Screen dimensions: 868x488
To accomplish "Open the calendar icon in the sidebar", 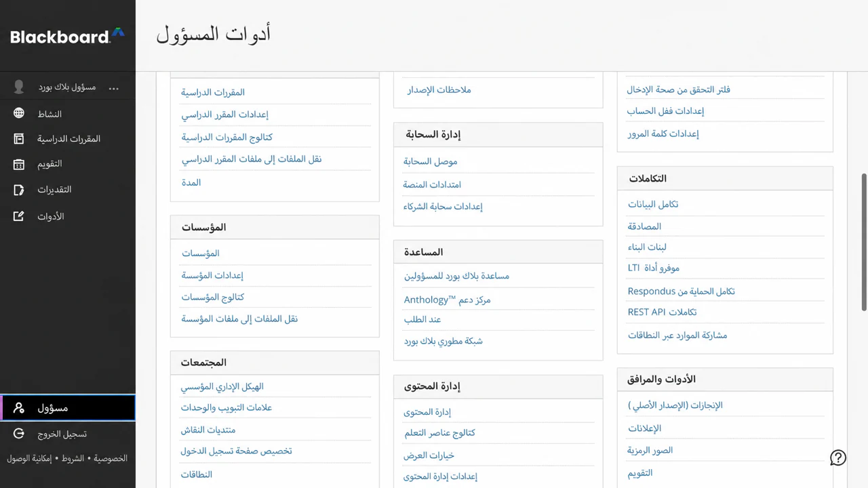I will (19, 164).
